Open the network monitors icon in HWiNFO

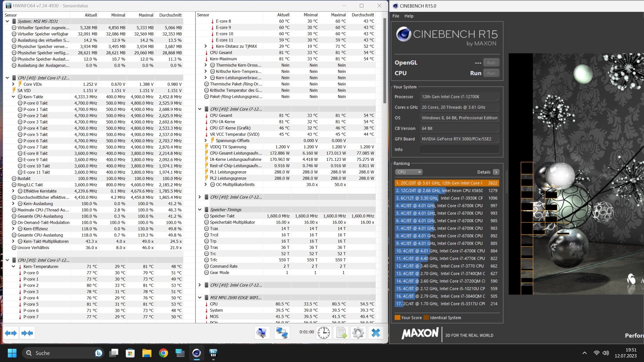282,333
